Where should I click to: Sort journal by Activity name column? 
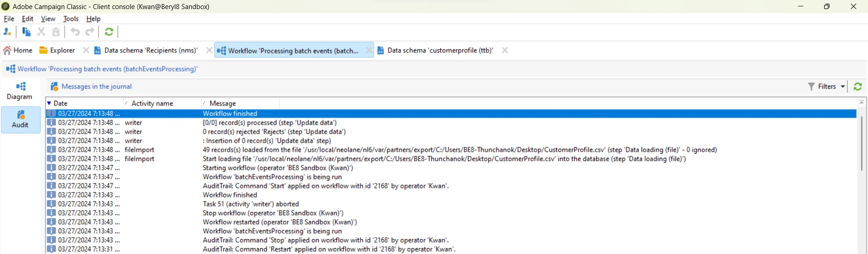pyautogui.click(x=162, y=103)
